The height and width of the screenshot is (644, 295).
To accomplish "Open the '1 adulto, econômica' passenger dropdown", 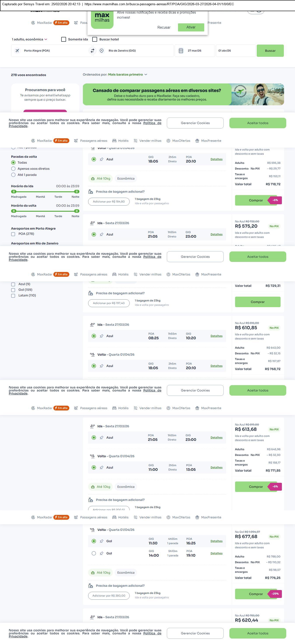I will (x=30, y=40).
